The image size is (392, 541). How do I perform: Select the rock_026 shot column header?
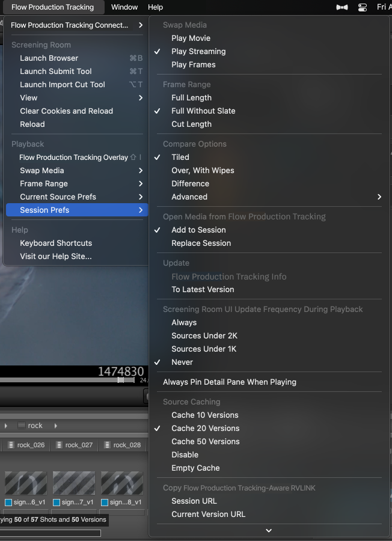tap(26, 445)
